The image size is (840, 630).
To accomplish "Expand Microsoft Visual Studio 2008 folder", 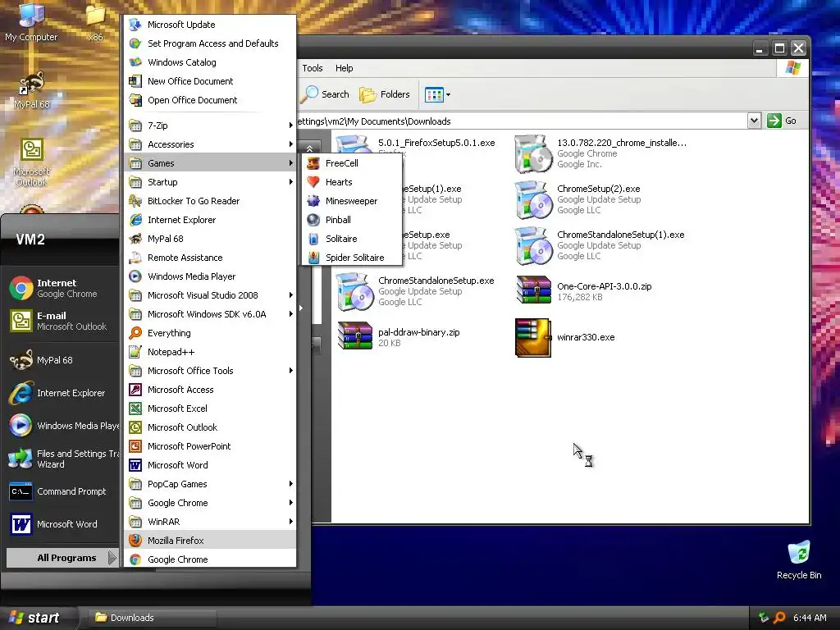I will pos(210,295).
